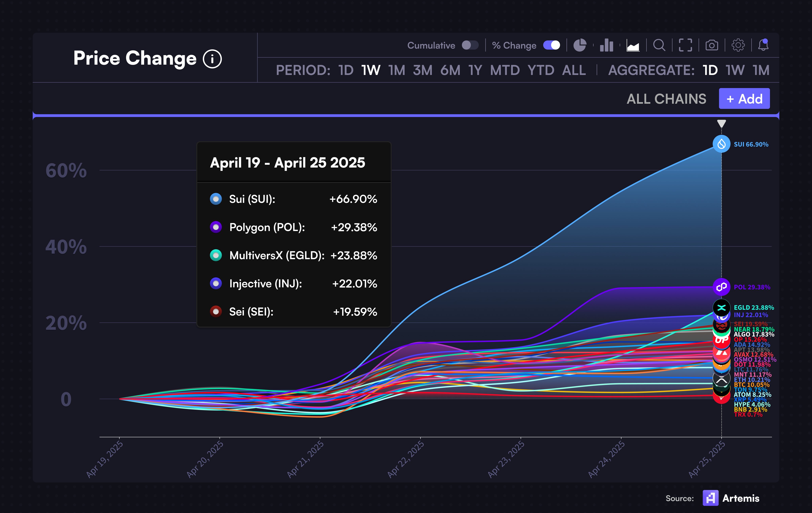Image resolution: width=812 pixels, height=513 pixels.
Task: Click the POL chain icon marker
Action: 721,287
